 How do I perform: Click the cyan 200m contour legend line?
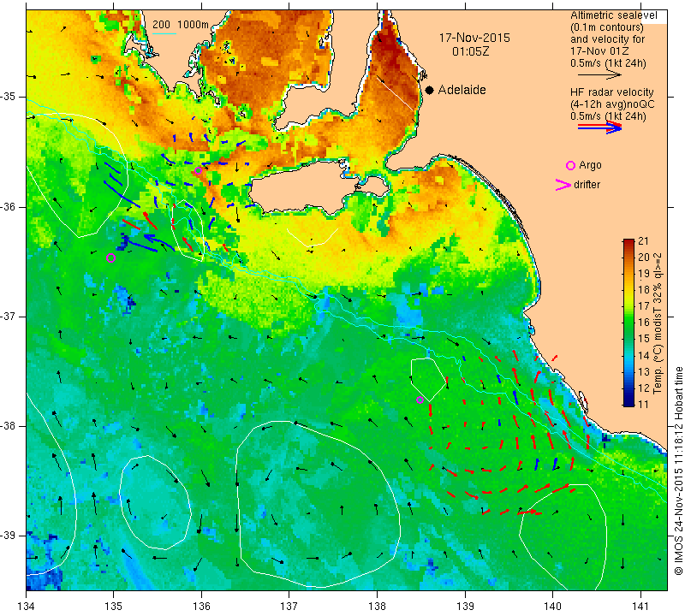(164, 33)
